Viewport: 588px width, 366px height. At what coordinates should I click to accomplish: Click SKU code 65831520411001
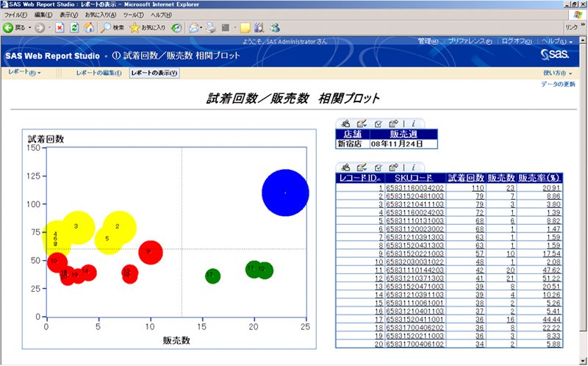coord(415,319)
